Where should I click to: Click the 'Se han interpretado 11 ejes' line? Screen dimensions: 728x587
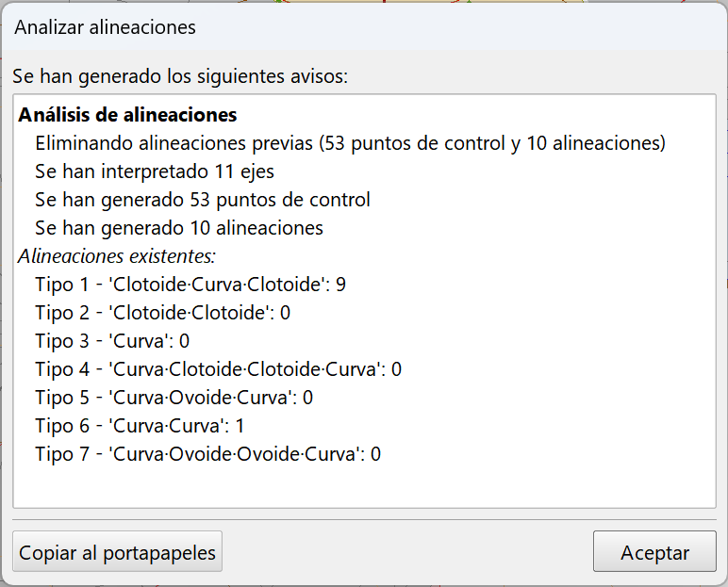click(155, 171)
